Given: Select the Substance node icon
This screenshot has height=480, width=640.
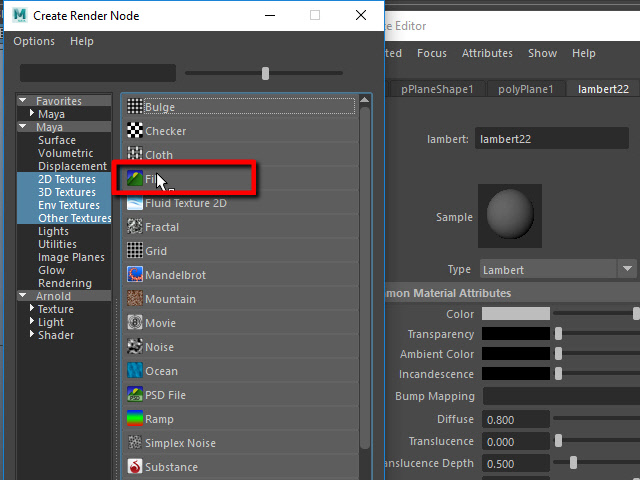Looking at the screenshot, I should (x=135, y=467).
